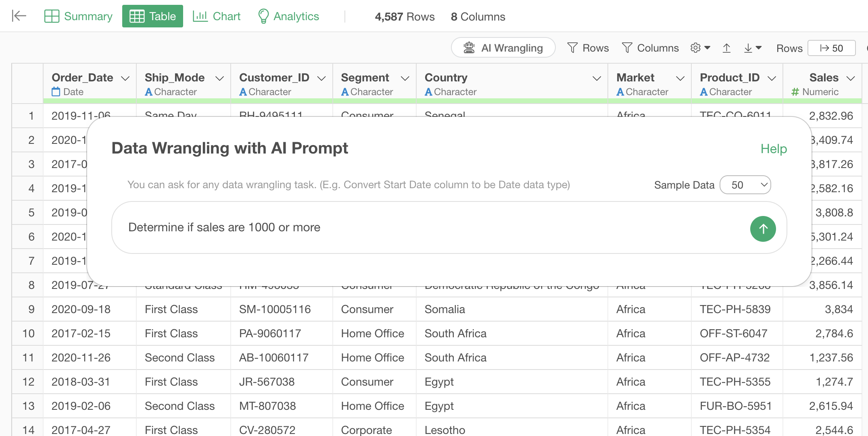Click the AI Wrangling robot button
Viewport: 868px width, 436px height.
pyautogui.click(x=503, y=48)
